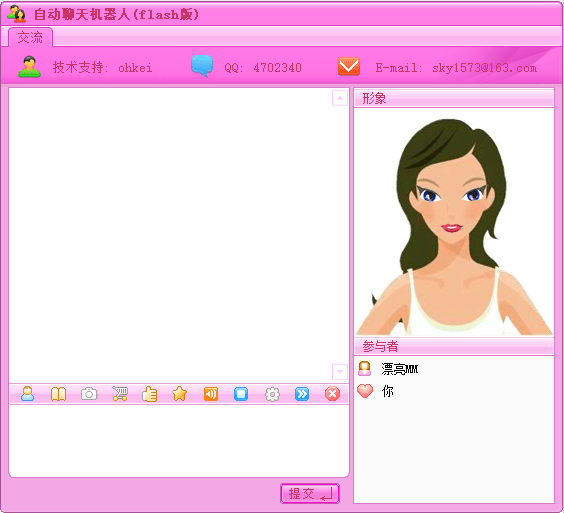
Task: Click the 技术支持: ohkei text
Action: [x=103, y=67]
